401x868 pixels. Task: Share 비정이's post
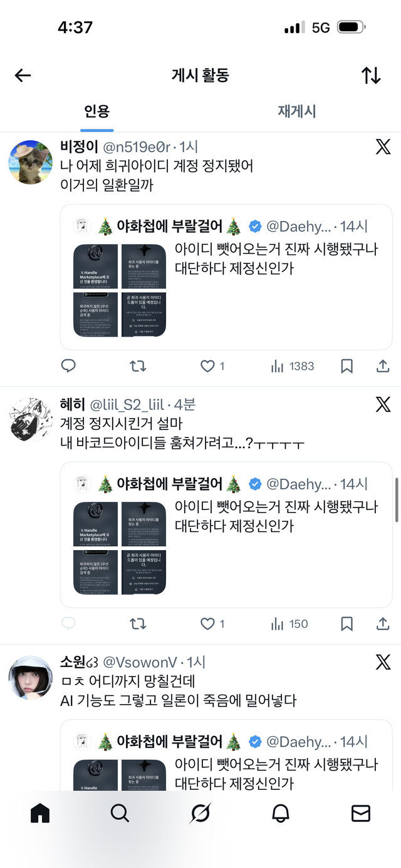coord(383,366)
